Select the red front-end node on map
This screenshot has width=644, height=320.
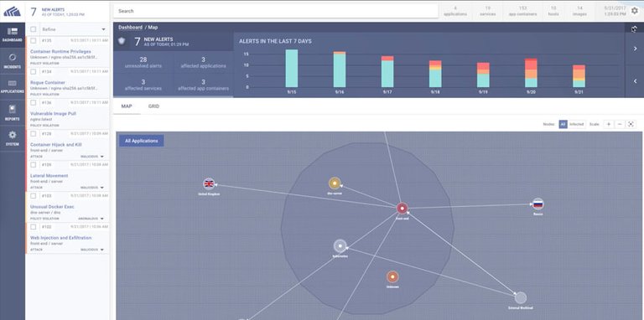click(x=402, y=209)
